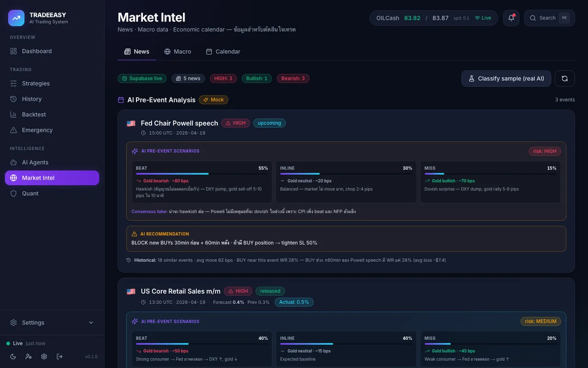Click the search magnifier icon
This screenshot has width=588, height=368.
[x=533, y=18]
